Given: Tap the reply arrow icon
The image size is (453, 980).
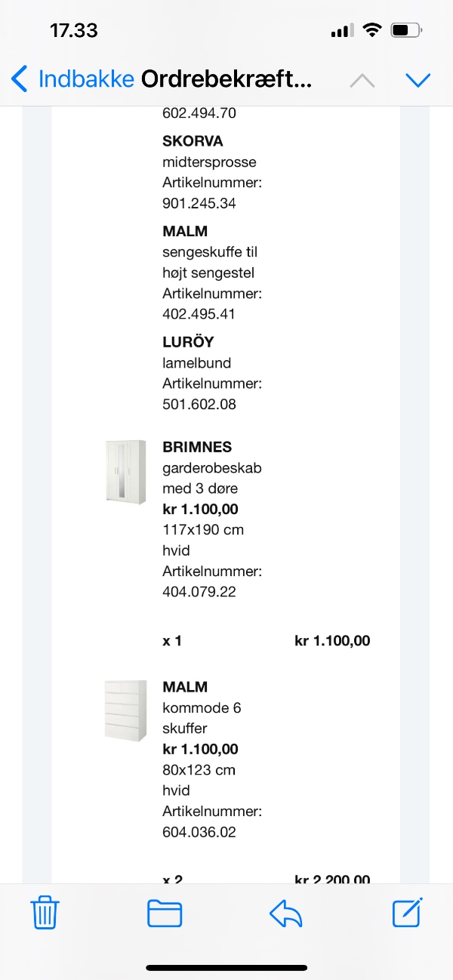Looking at the screenshot, I should [287, 913].
